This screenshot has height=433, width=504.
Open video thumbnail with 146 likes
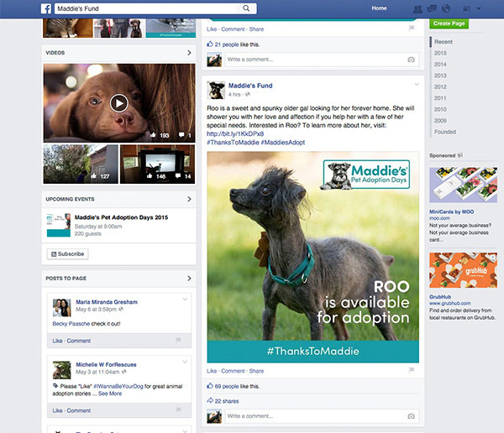point(157,164)
